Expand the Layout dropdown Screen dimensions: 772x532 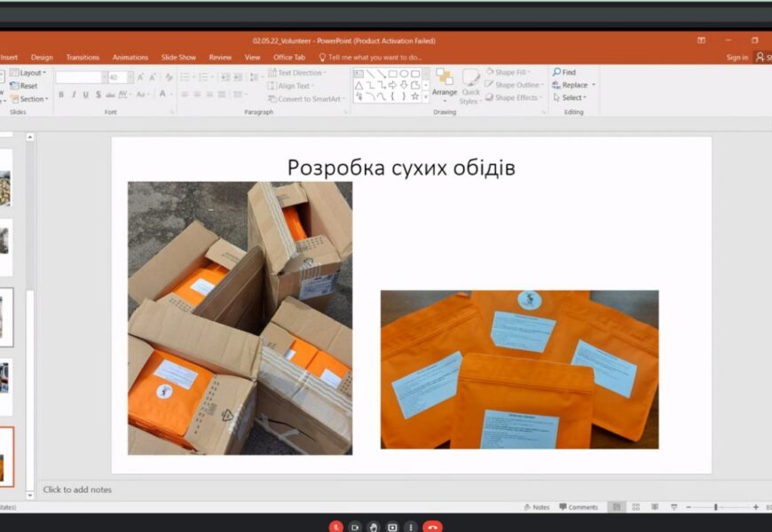click(x=30, y=73)
